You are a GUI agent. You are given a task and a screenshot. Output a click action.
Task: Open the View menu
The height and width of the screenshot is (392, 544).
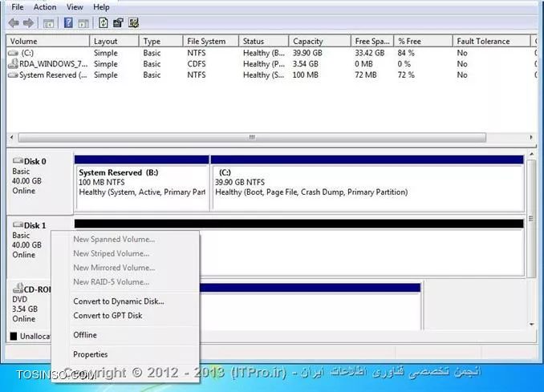point(75,7)
